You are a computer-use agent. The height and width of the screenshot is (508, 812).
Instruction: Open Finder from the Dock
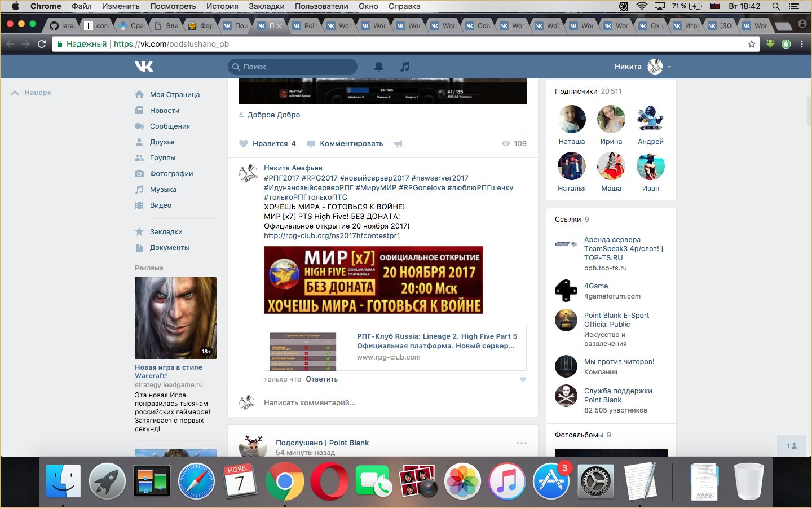click(63, 481)
